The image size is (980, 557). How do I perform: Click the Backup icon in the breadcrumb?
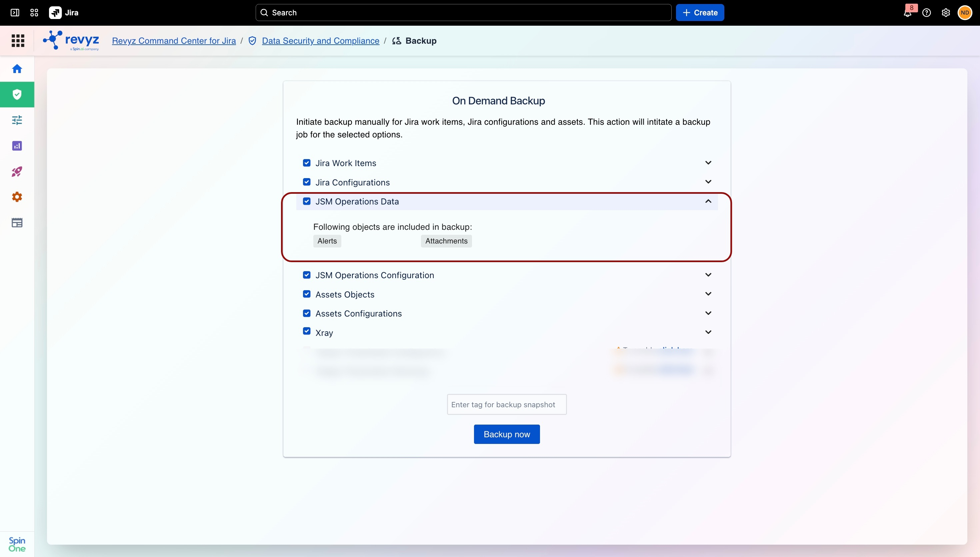(397, 41)
